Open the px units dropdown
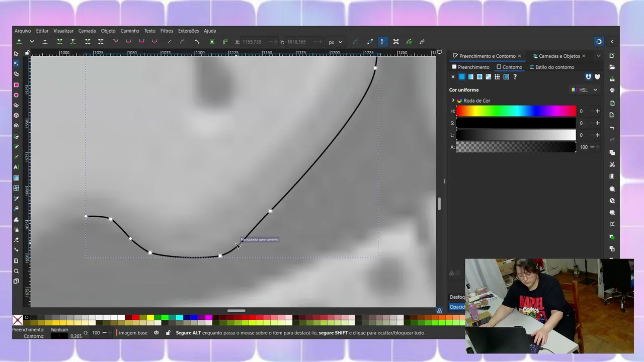This screenshot has height=362, width=644. tap(335, 42)
